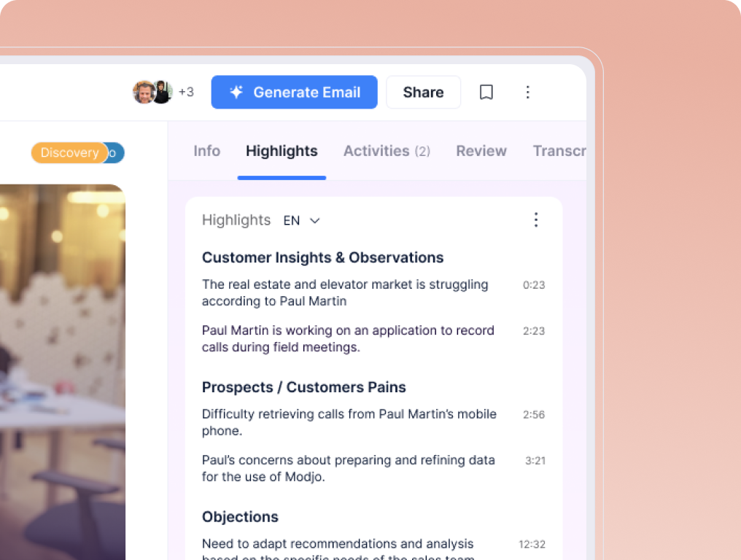The height and width of the screenshot is (560, 741).
Task: Open the Transcript tab
Action: [x=559, y=151]
